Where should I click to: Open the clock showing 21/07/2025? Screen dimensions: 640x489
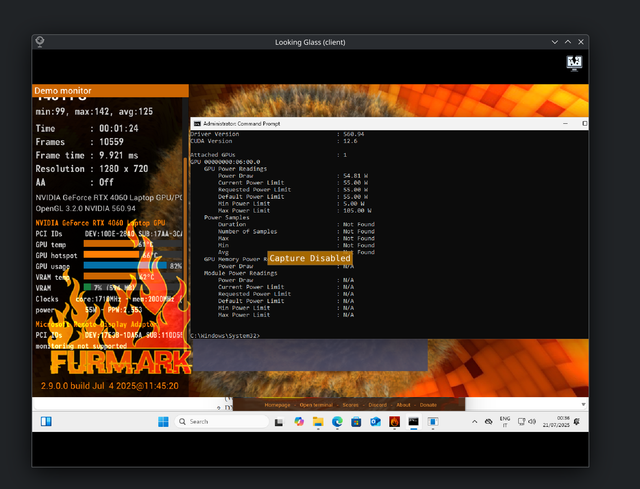(556, 422)
